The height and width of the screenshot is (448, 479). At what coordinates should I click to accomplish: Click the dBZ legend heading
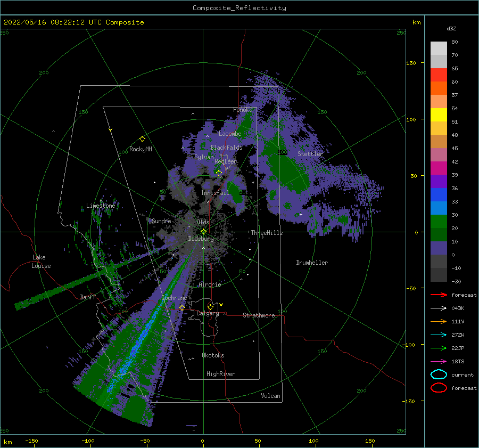[451, 28]
